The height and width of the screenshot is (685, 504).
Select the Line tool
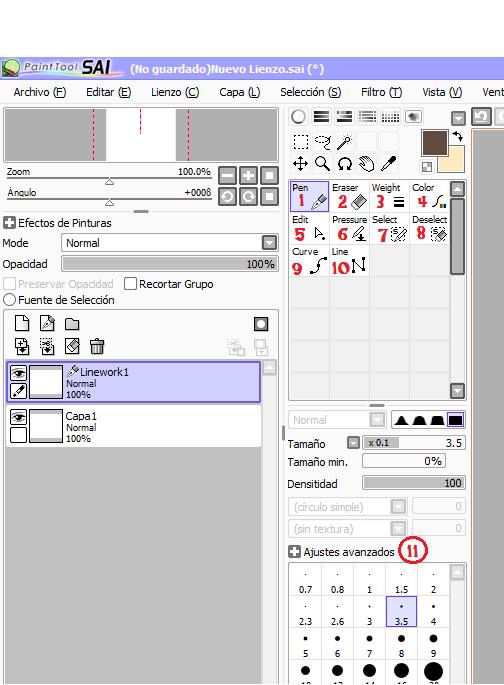349,261
